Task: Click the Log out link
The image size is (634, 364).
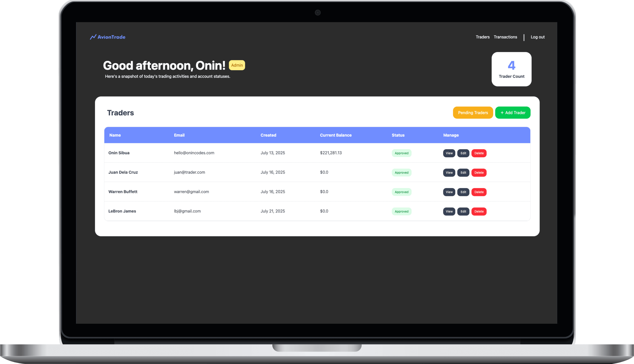Action: 537,37
